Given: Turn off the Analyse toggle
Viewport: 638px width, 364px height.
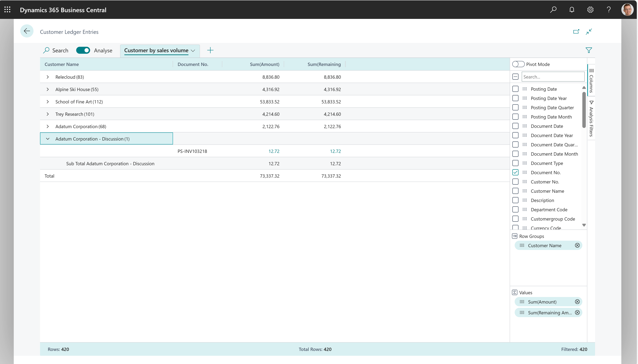Looking at the screenshot, I should point(83,50).
